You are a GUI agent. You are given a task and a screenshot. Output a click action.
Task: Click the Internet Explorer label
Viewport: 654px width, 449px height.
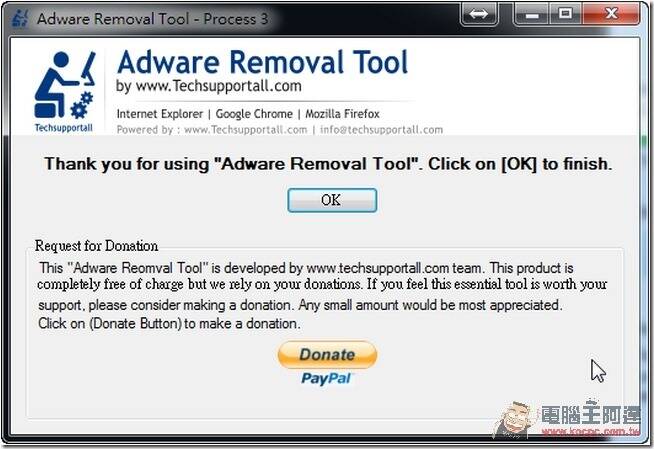point(160,114)
